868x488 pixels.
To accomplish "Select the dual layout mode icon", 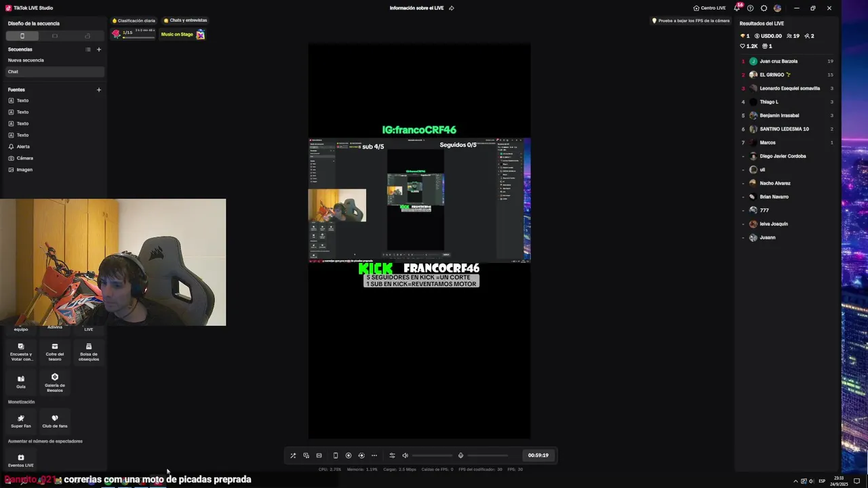I will (87, 36).
